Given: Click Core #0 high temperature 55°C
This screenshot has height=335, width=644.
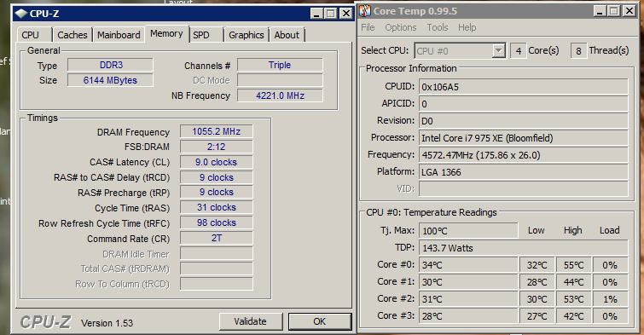Looking at the screenshot, I should (573, 265).
